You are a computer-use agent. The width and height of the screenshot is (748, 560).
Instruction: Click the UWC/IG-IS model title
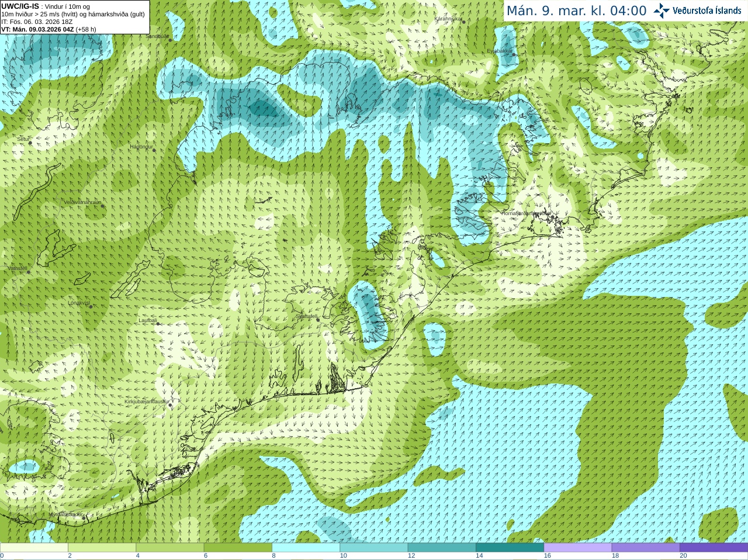20,6
